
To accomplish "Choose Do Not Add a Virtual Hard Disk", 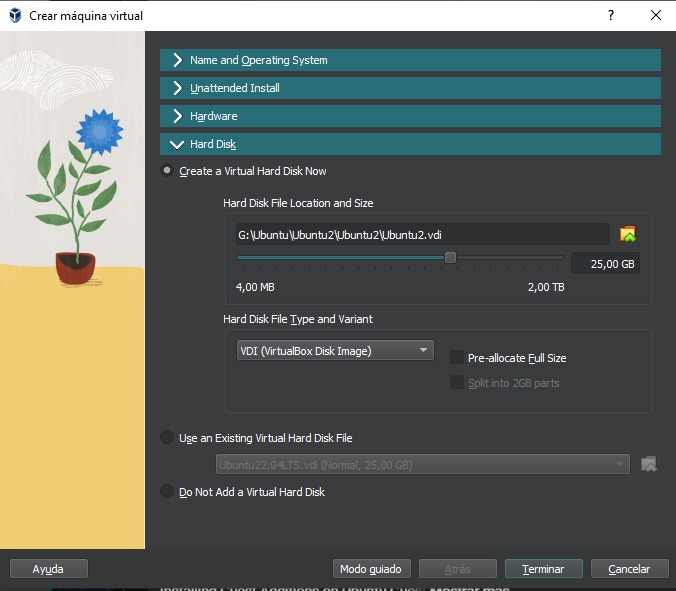I will click(167, 492).
